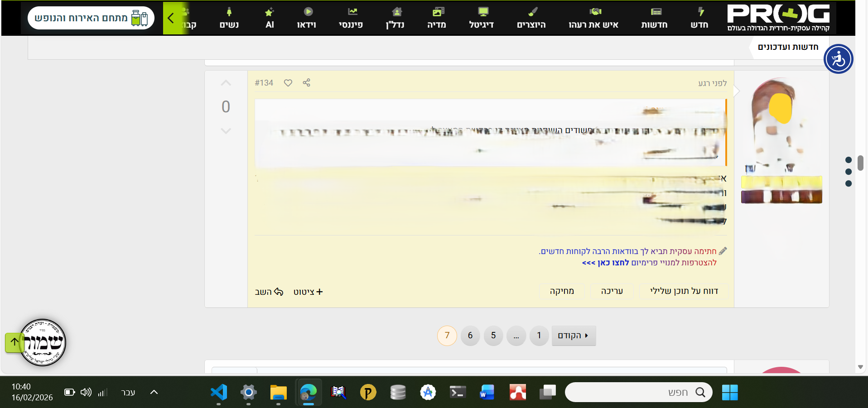The height and width of the screenshot is (408, 868).
Task: Upvote the post with the up arrow
Action: point(226,83)
